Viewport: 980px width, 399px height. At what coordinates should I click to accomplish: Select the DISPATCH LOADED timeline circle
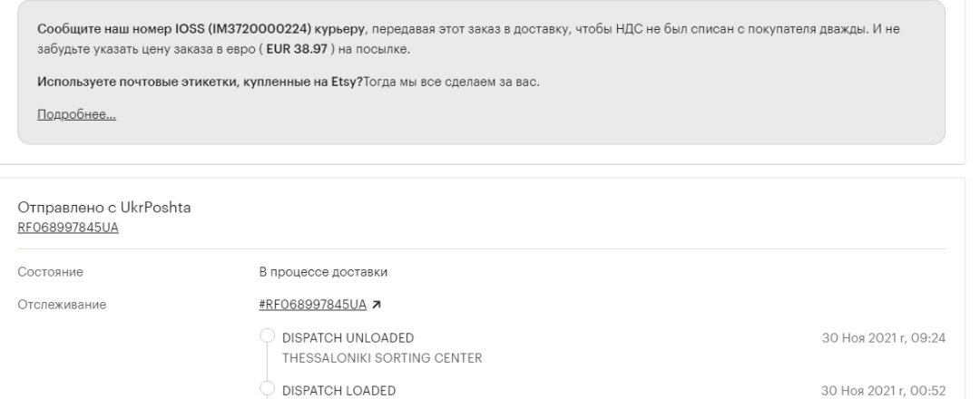pyautogui.click(x=267, y=388)
